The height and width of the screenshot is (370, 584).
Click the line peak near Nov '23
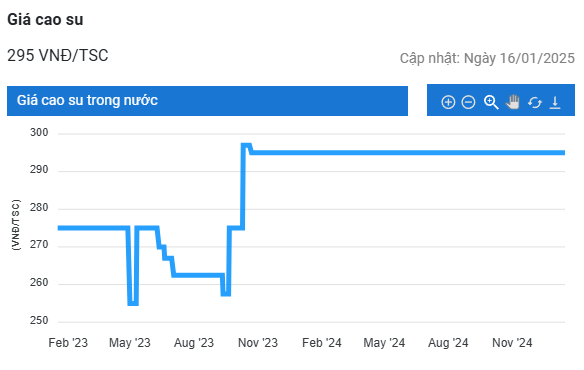(x=246, y=145)
